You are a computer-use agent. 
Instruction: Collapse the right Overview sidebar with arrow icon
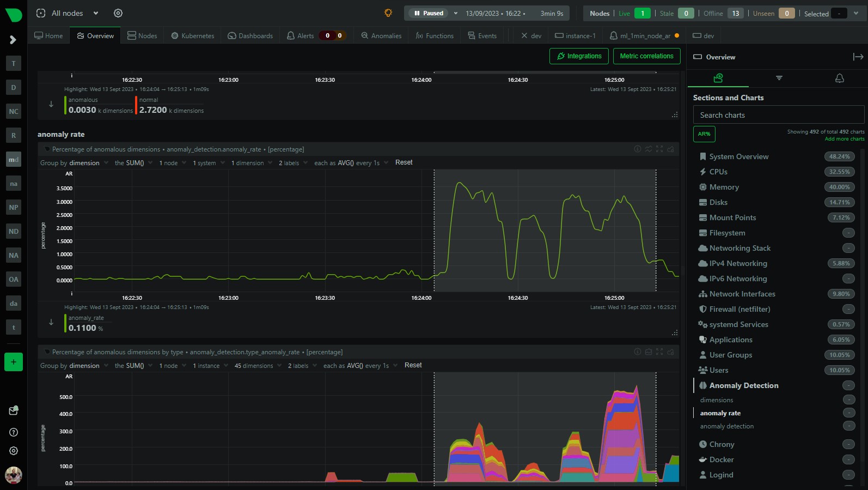coord(858,57)
